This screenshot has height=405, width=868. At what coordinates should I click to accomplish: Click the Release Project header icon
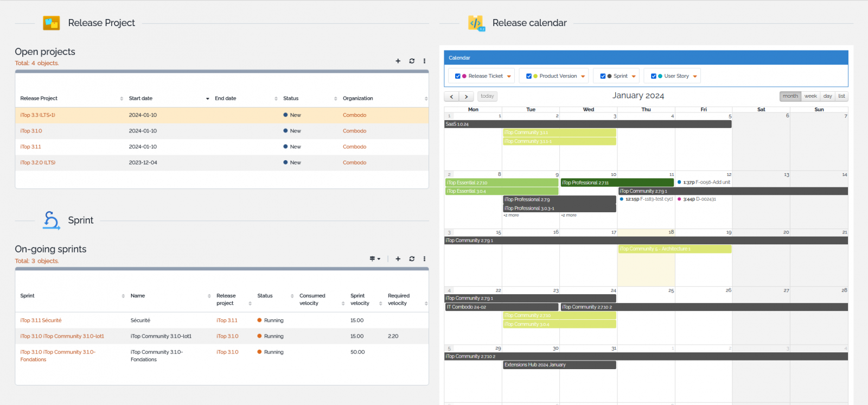[x=52, y=23]
